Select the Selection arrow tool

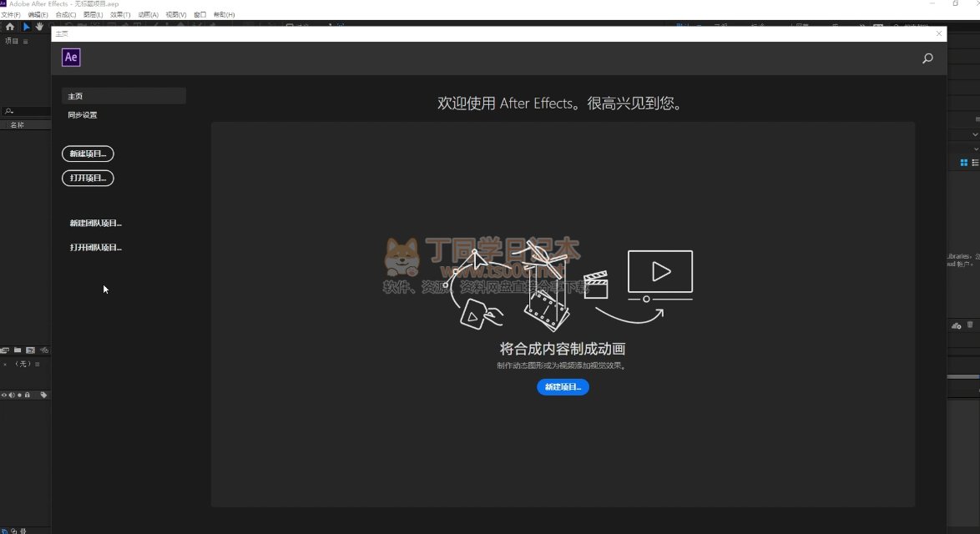click(x=26, y=27)
